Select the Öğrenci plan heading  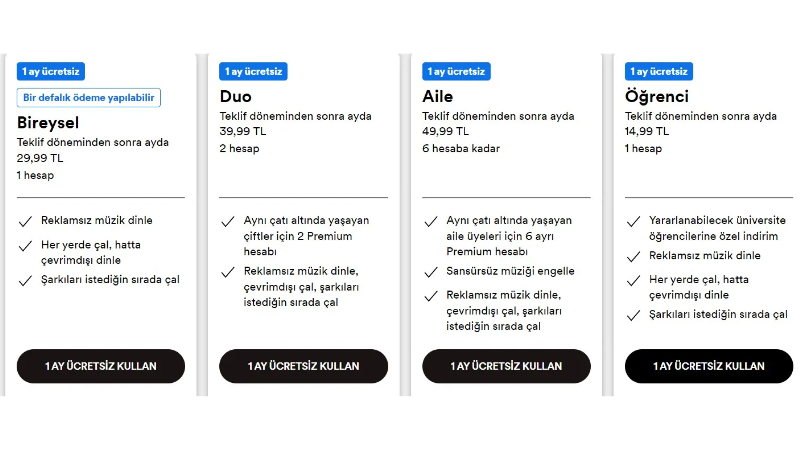[657, 96]
